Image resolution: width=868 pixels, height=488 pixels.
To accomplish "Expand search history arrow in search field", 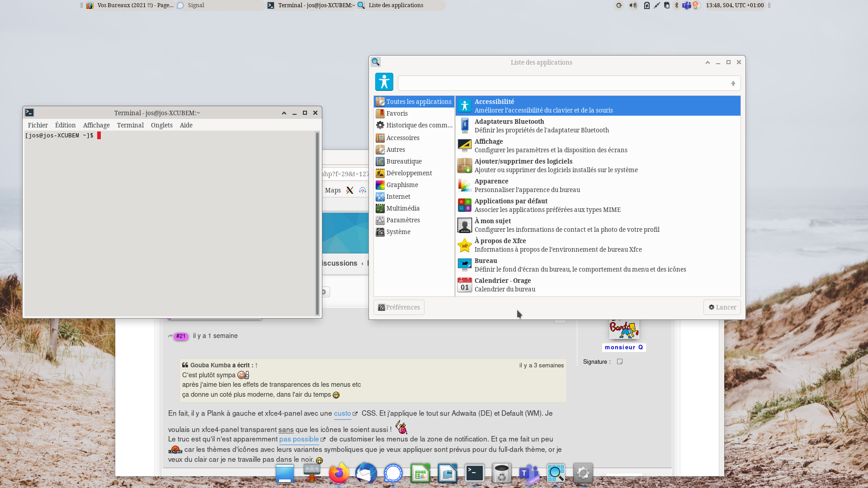I will pos(733,83).
